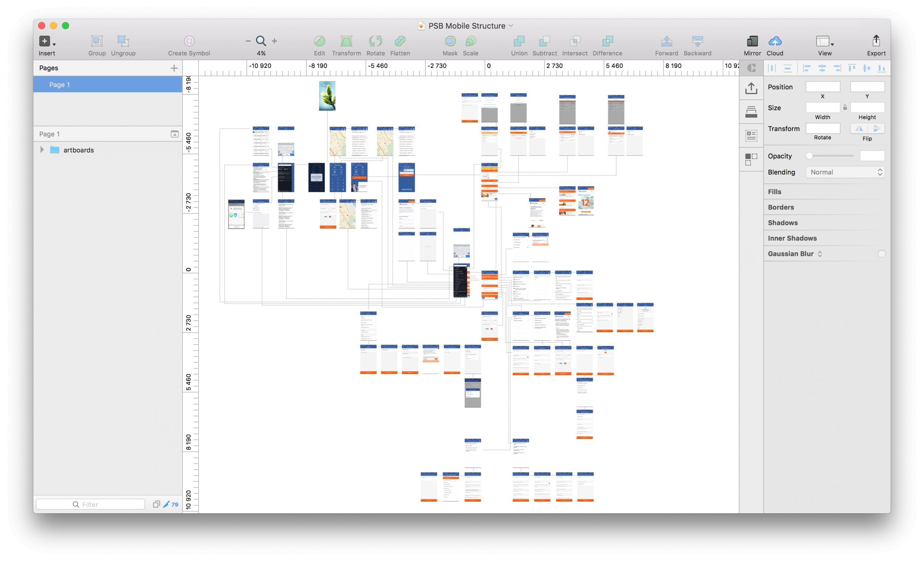Zoom out with the minus button

click(248, 41)
